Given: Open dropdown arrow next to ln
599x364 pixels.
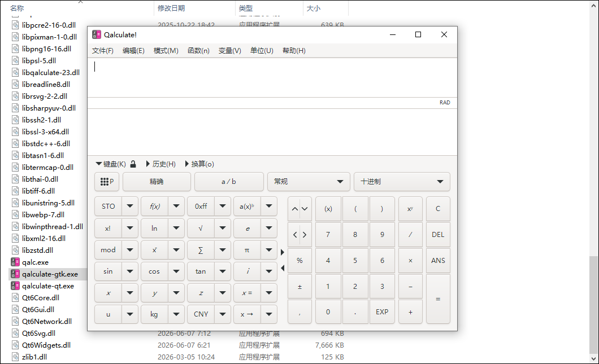Looking at the screenshot, I should 176,228.
